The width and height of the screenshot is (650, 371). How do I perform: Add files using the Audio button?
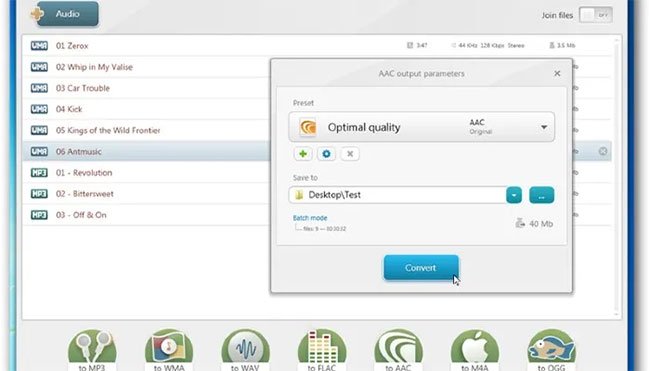65,14
